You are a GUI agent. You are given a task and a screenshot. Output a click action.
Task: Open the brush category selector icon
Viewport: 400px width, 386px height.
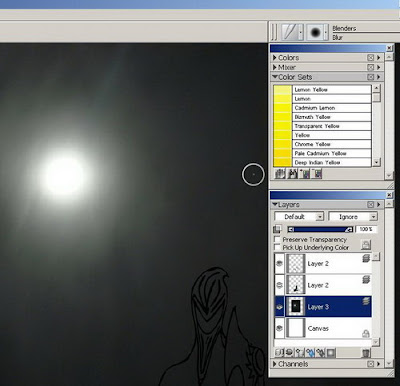point(292,32)
